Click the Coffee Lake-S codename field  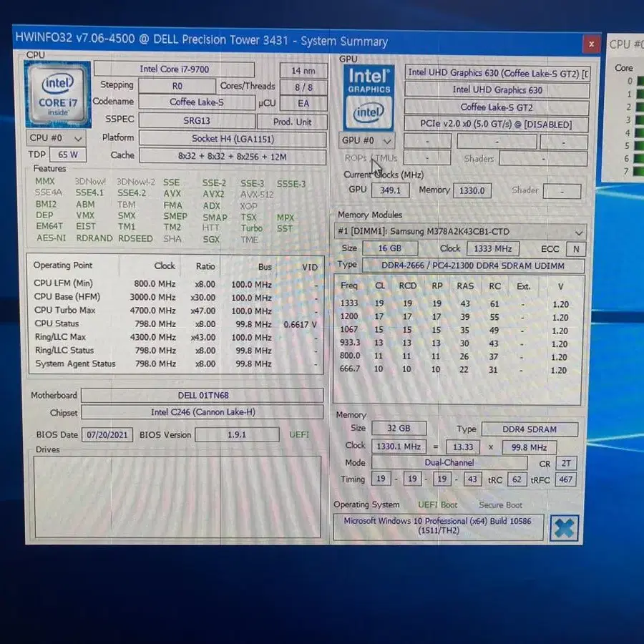pyautogui.click(x=196, y=102)
